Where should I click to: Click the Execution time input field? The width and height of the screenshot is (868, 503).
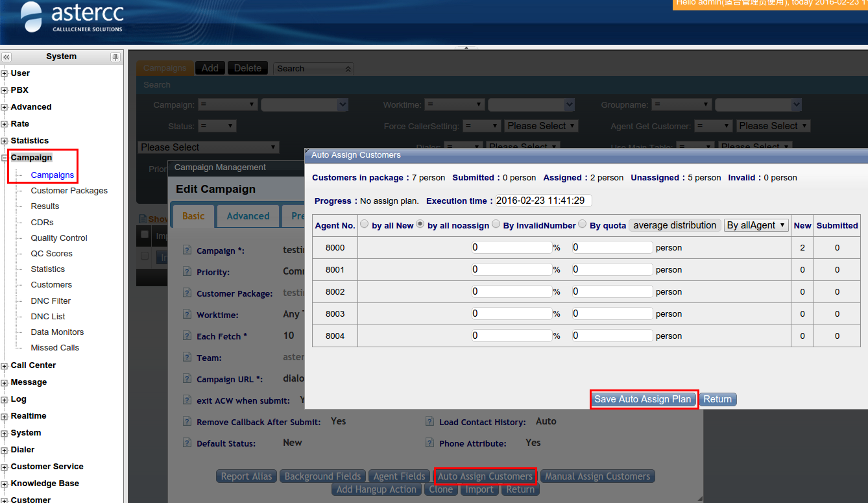pyautogui.click(x=543, y=201)
